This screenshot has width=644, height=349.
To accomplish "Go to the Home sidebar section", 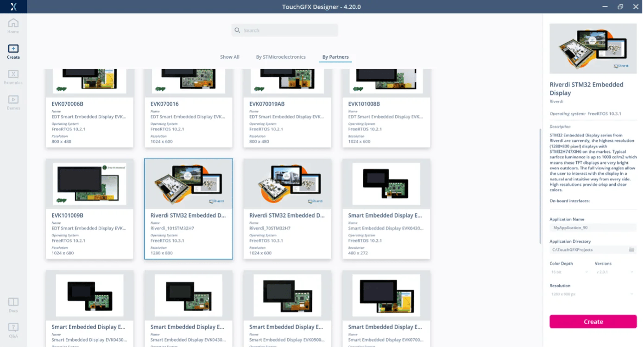I will click(13, 25).
